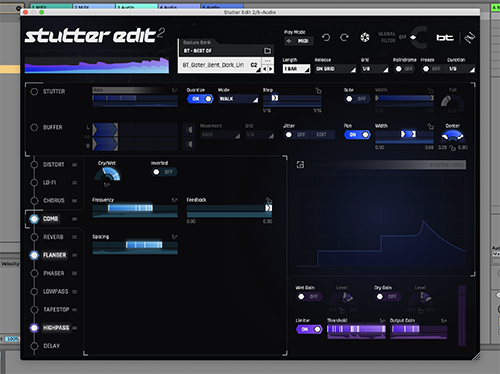Click the Wet Gain level link icon
This screenshot has height=374, width=500.
coord(342,310)
